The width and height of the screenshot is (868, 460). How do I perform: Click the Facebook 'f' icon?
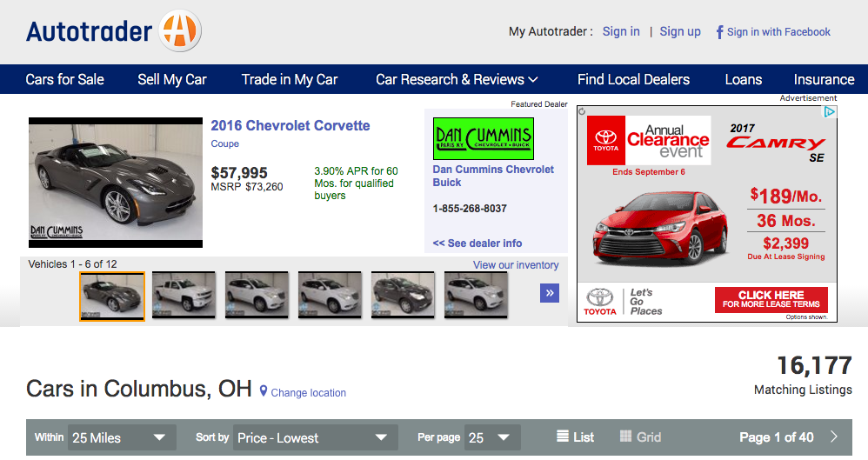pos(719,32)
